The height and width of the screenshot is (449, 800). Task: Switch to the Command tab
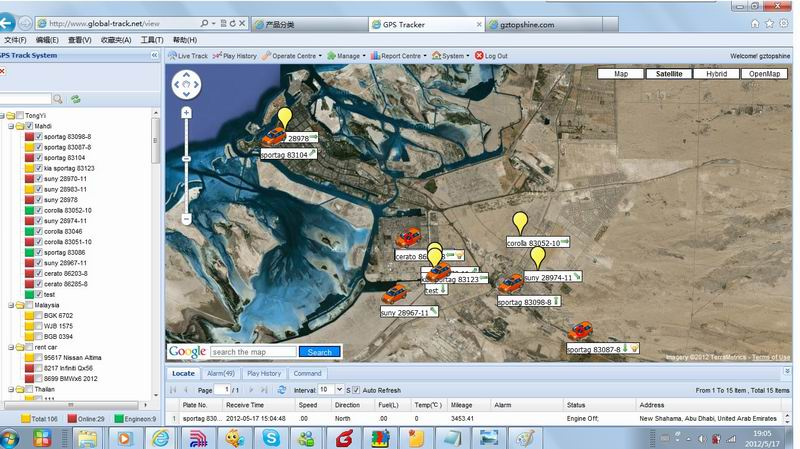(307, 373)
